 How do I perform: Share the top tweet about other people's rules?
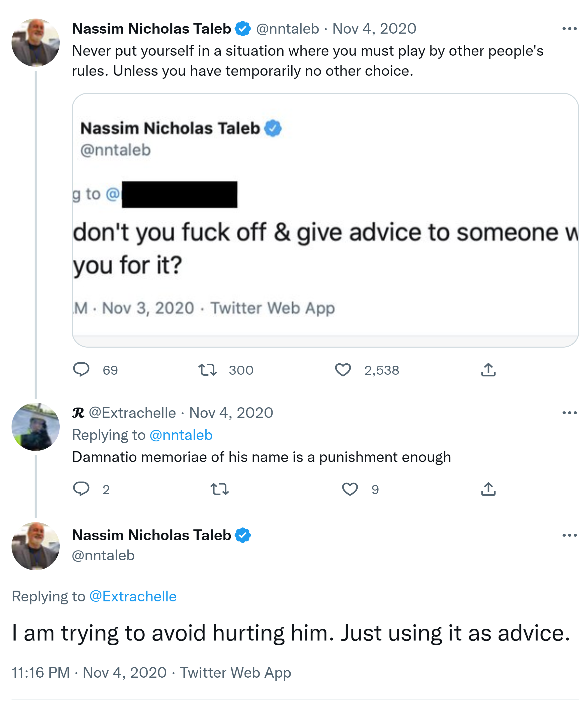[x=488, y=369]
